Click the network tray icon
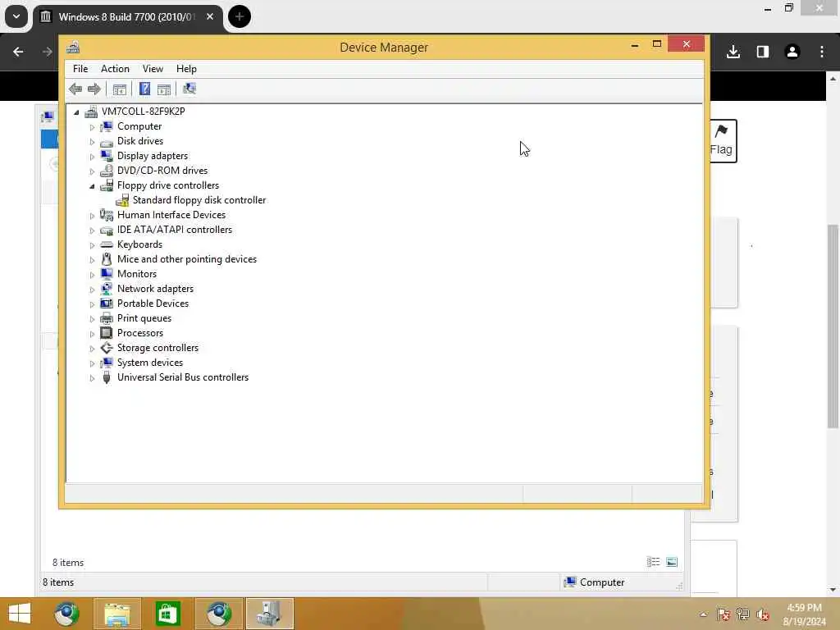The image size is (840, 630). (x=742, y=614)
